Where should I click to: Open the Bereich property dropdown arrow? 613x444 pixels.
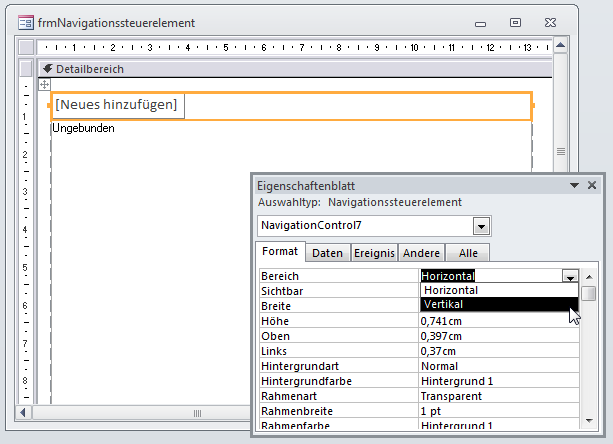[x=570, y=276]
